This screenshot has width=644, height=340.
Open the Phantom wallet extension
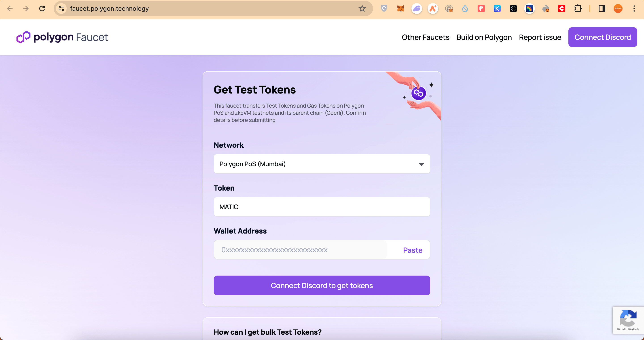pyautogui.click(x=417, y=8)
